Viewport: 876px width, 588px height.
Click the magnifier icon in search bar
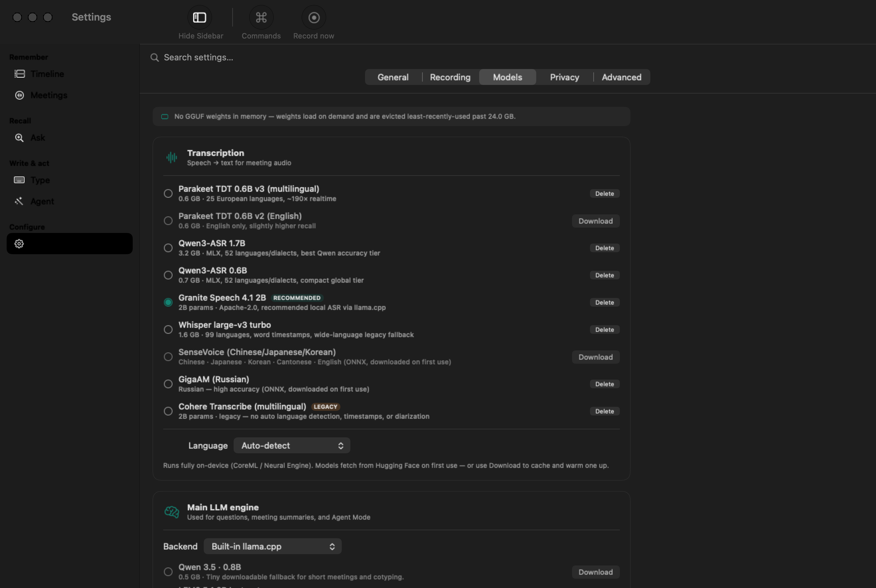pos(155,57)
